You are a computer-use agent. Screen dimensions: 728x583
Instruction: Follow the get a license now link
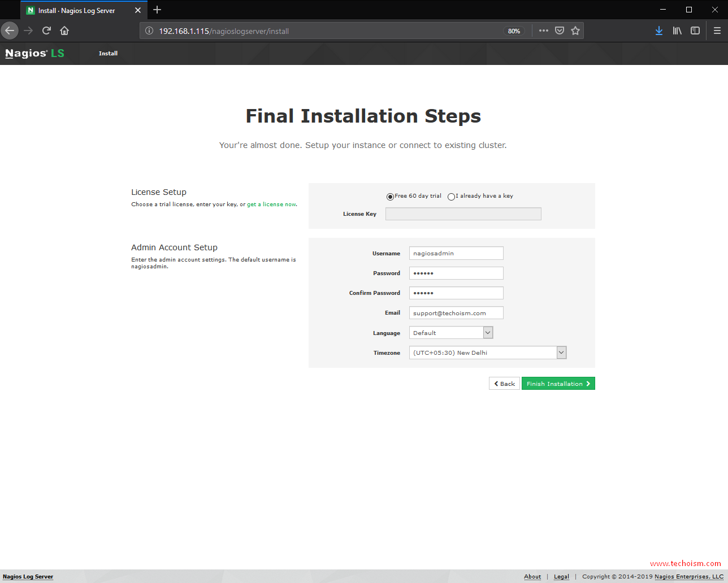271,205
